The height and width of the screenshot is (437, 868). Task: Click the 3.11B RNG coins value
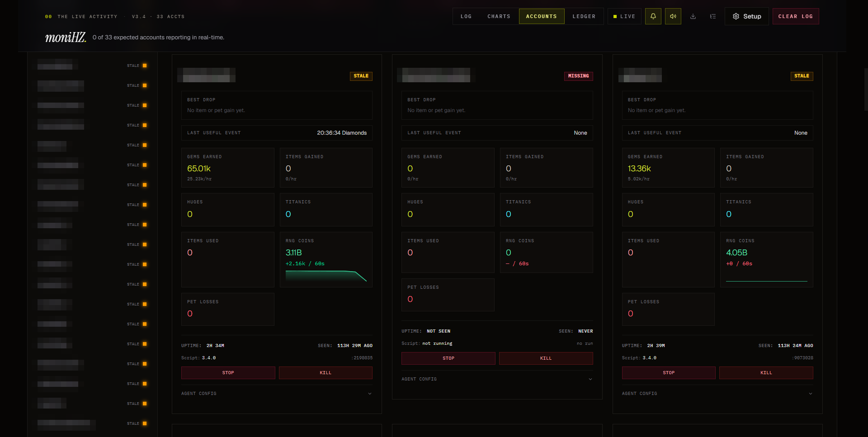click(293, 253)
